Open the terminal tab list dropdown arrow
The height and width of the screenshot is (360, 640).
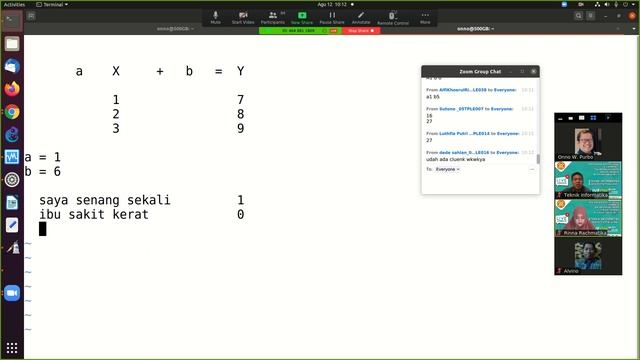(633, 29)
